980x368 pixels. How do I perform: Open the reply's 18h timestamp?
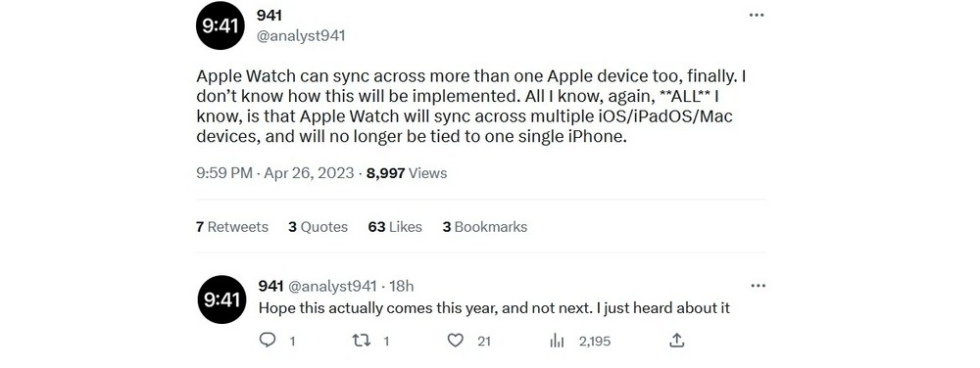click(x=401, y=287)
